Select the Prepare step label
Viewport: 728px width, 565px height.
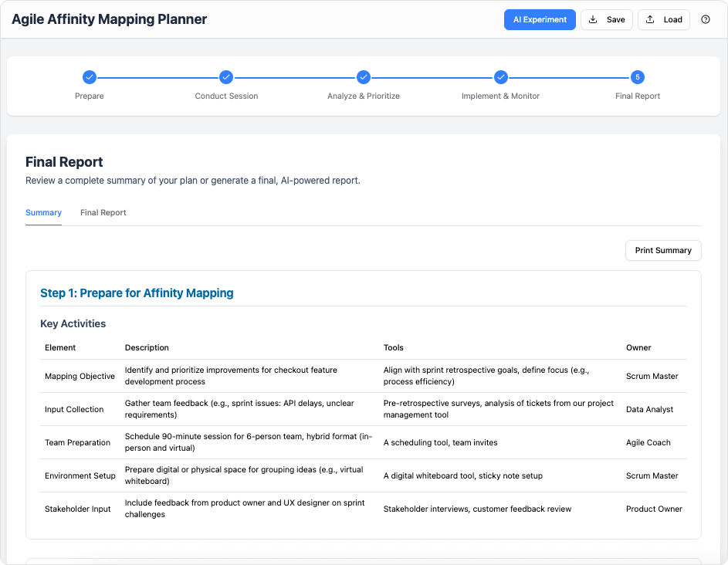(x=89, y=96)
